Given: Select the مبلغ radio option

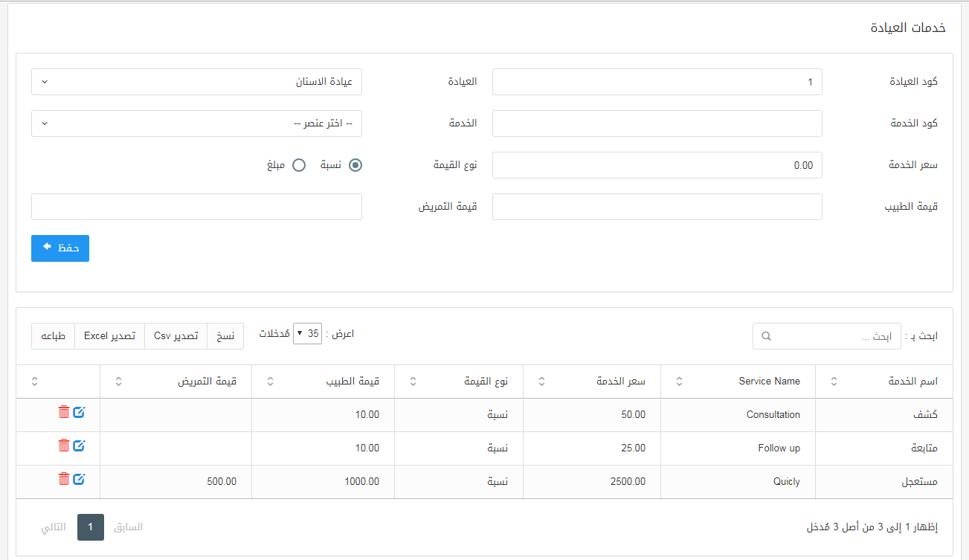Looking at the screenshot, I should pyautogui.click(x=299, y=165).
